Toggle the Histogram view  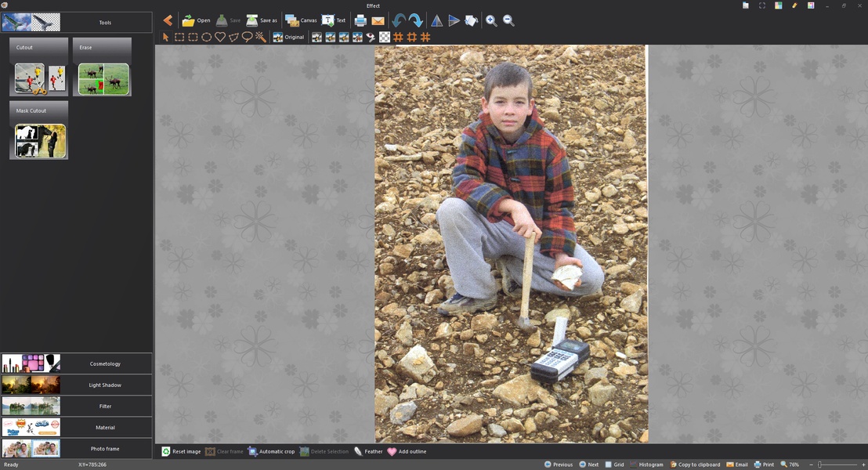(646, 465)
